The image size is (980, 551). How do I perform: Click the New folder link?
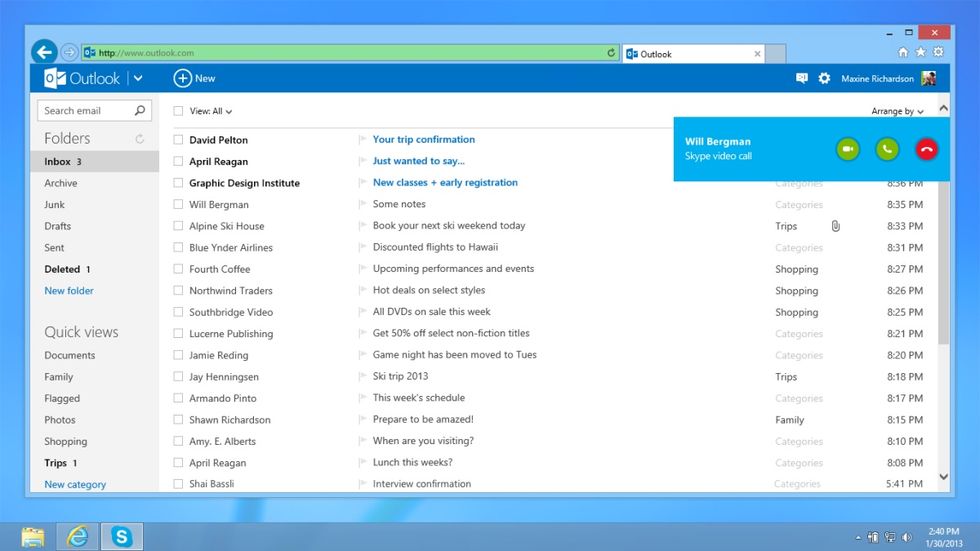(x=69, y=291)
